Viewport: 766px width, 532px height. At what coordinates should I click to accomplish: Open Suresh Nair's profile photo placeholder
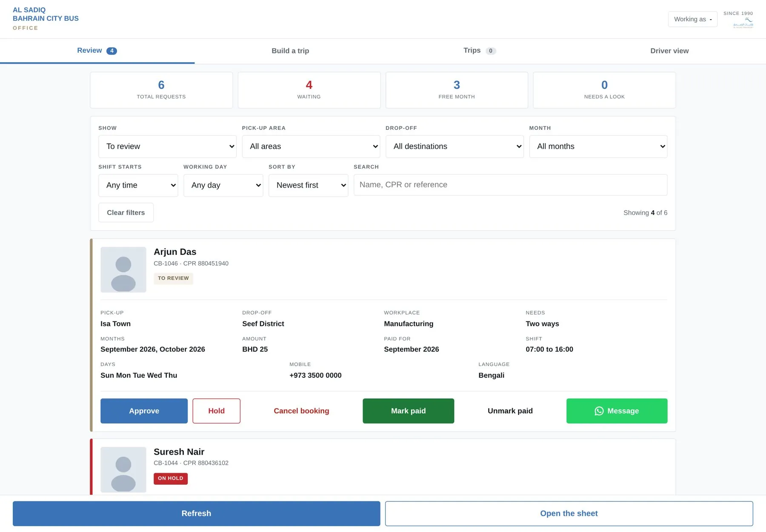coord(123,469)
